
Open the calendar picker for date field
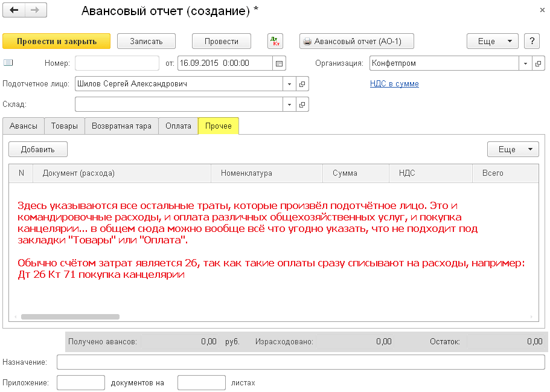click(x=279, y=63)
